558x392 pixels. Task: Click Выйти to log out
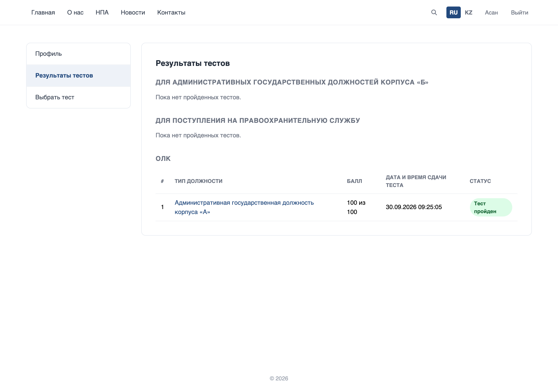(519, 12)
